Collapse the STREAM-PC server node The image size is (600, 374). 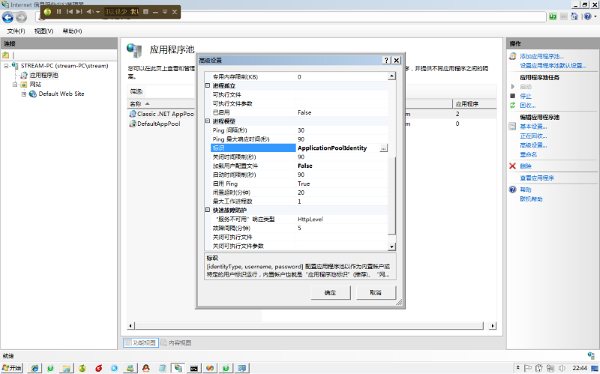tap(6, 66)
